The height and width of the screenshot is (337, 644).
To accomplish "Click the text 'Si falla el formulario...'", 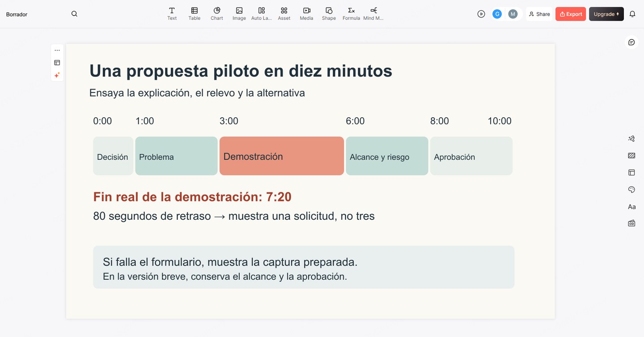I will click(x=230, y=262).
